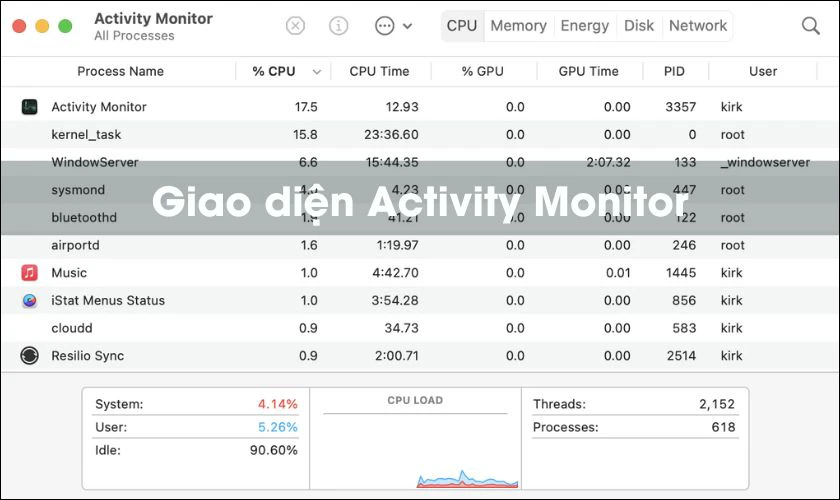Sort by CPU Time column
Viewport: 840px width, 500px height.
tap(379, 71)
